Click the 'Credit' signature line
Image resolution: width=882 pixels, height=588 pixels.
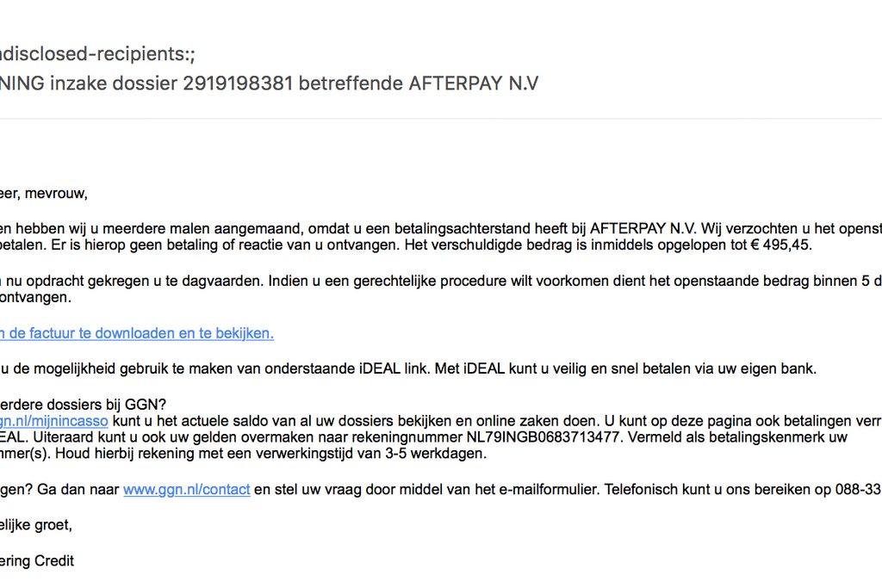[x=53, y=560]
